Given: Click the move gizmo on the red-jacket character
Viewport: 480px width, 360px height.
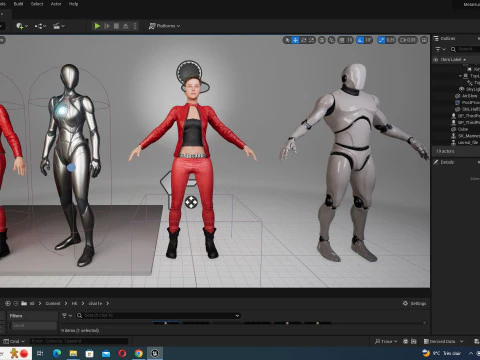Looking at the screenshot, I should tap(191, 202).
